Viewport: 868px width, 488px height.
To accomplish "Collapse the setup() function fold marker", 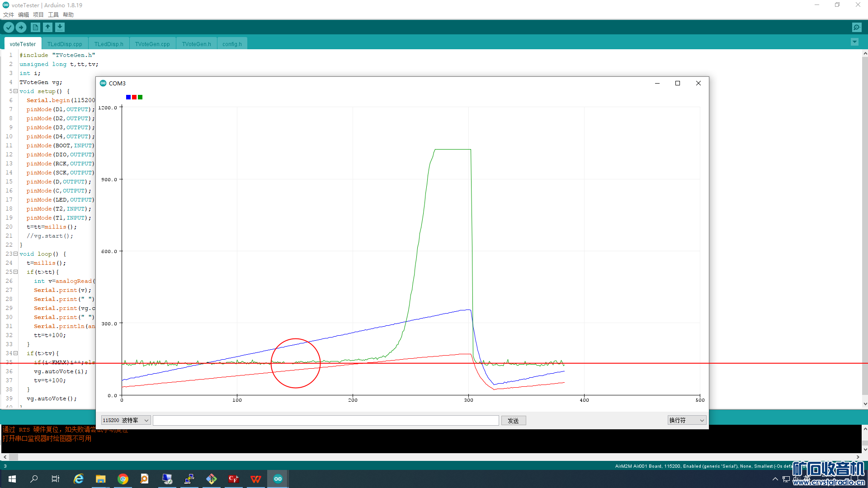I will pyautogui.click(x=15, y=91).
